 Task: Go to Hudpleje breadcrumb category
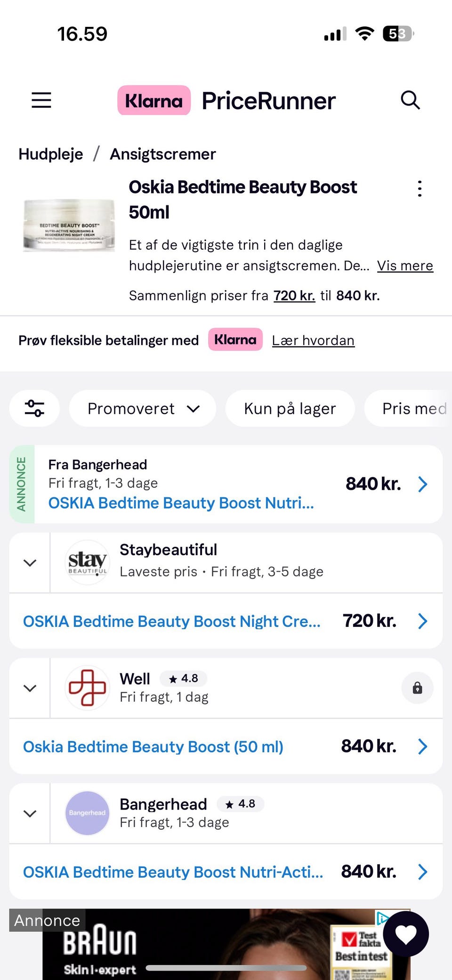51,154
